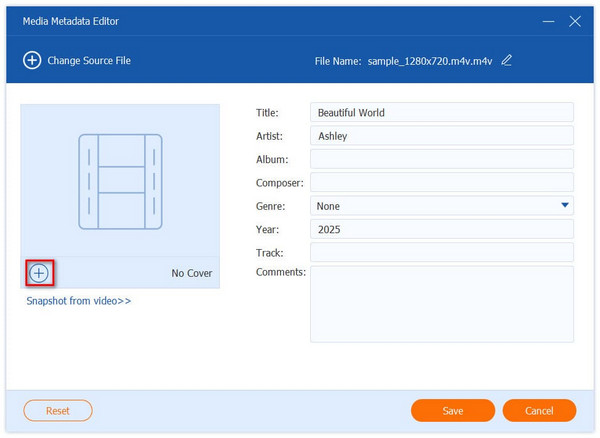Close the Media Metadata Editor window
This screenshot has height=438, width=600.
point(575,21)
